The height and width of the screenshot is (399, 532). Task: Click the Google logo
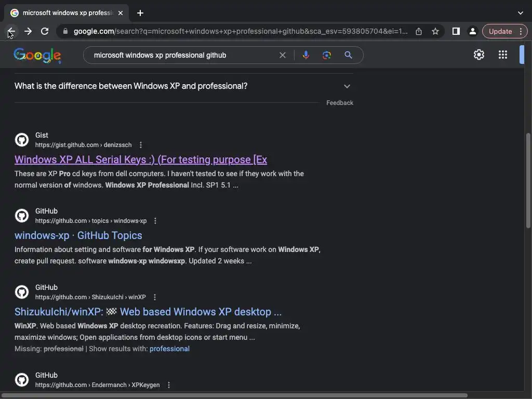click(37, 55)
